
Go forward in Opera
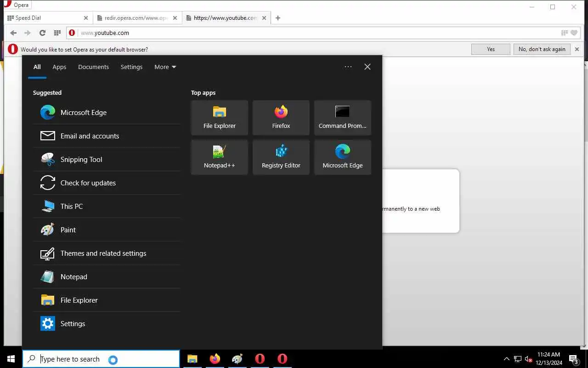(x=28, y=33)
